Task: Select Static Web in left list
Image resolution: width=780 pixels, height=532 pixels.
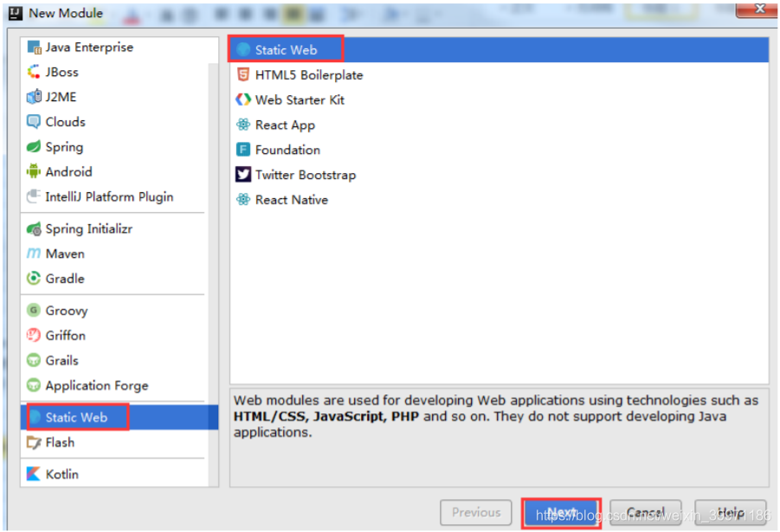Action: pyautogui.click(x=119, y=417)
